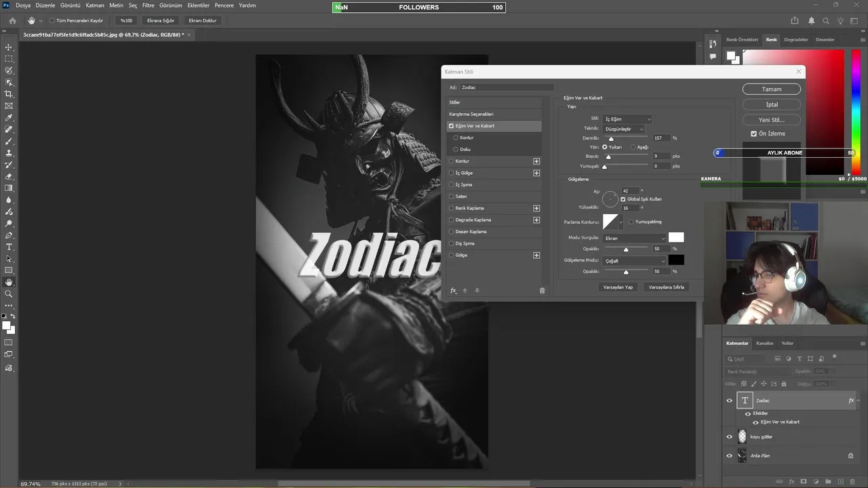This screenshot has height=488, width=868.
Task: Select the Aşağı direction radio button
Action: (x=633, y=147)
